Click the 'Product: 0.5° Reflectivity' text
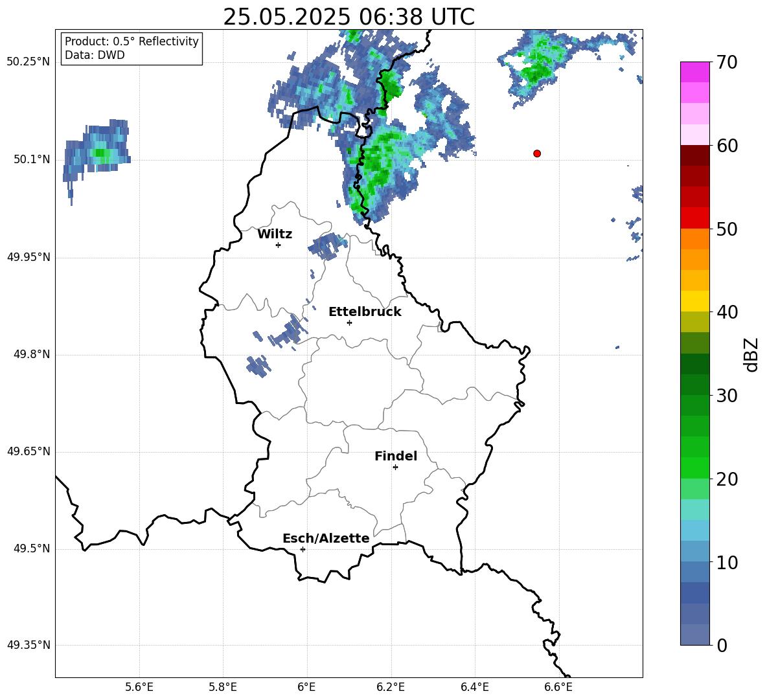The width and height of the screenshot is (767, 700). (x=132, y=41)
